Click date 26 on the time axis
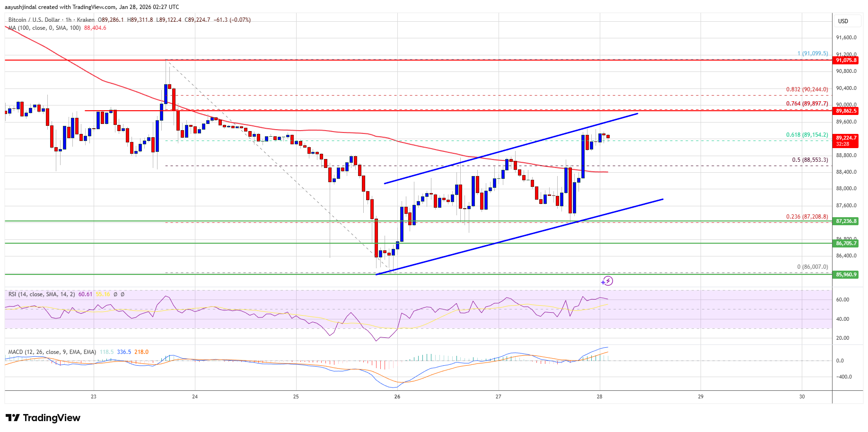 tap(397, 397)
